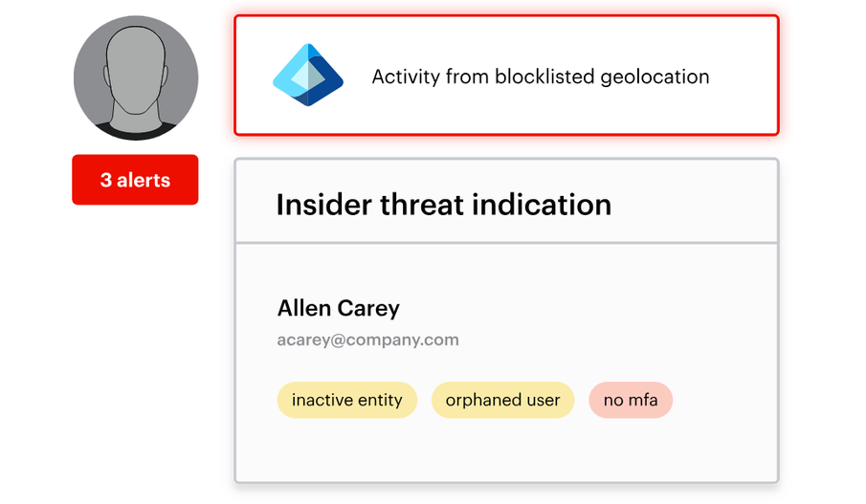Click the number 3 in the alerts badge
Screen dimensions: 866x504
(106, 180)
